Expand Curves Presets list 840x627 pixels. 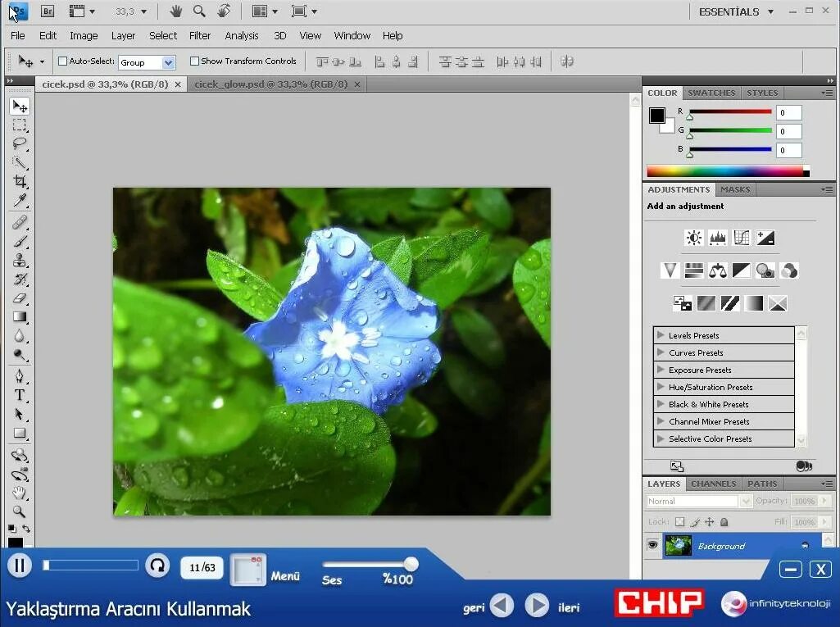coord(661,352)
